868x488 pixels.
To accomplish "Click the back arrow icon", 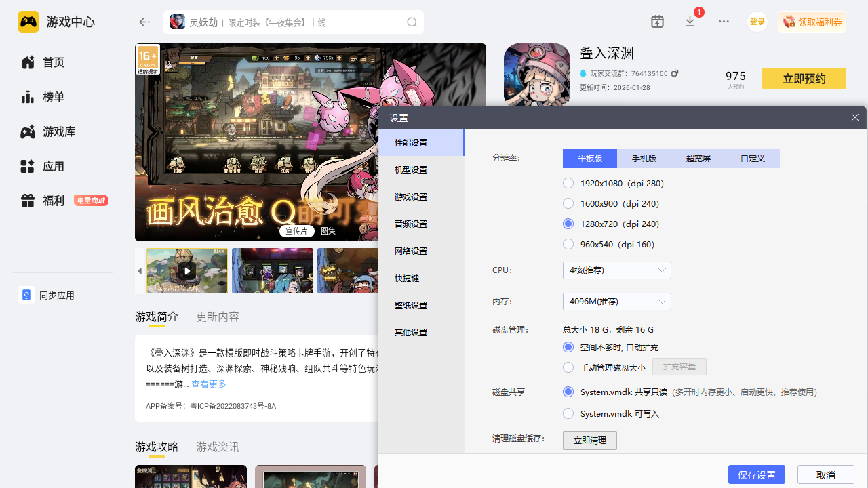I will tap(144, 22).
